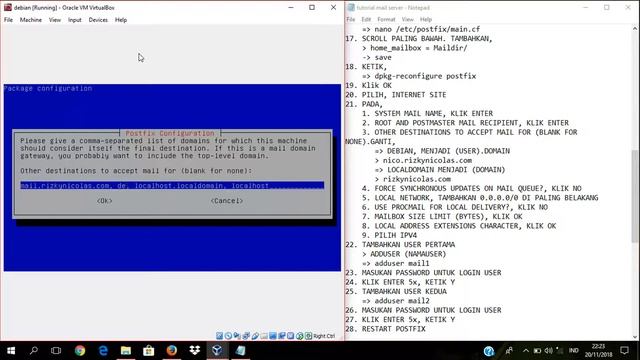Switch to VirtualBox taskbar icon
The image size is (640, 360).
tap(217, 351)
